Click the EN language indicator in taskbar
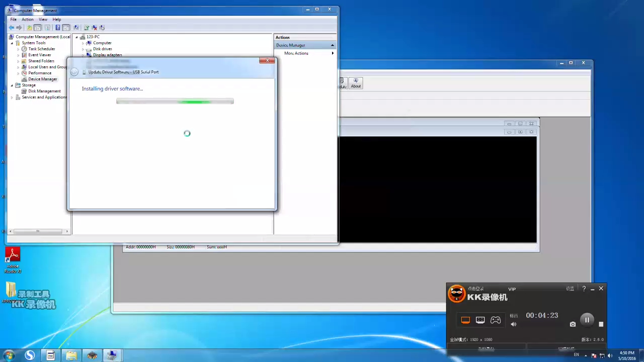 (x=577, y=355)
